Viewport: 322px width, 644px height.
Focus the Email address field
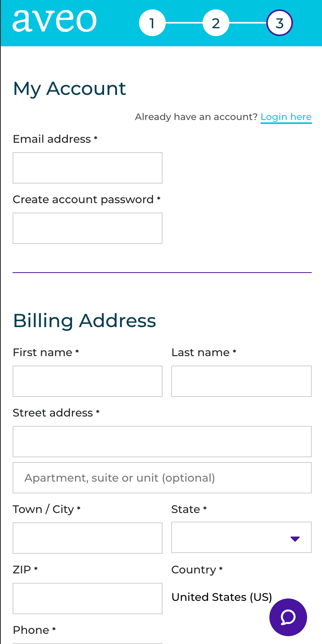[88, 168]
